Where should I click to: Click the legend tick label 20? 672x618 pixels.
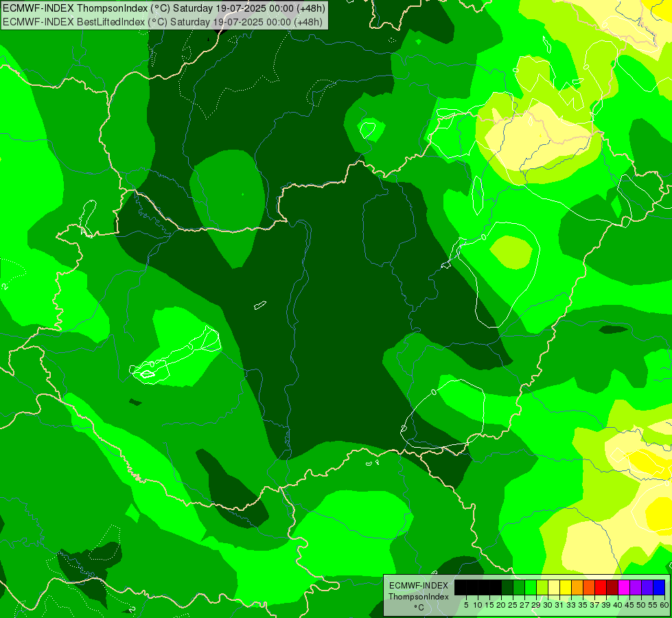tap(502, 605)
